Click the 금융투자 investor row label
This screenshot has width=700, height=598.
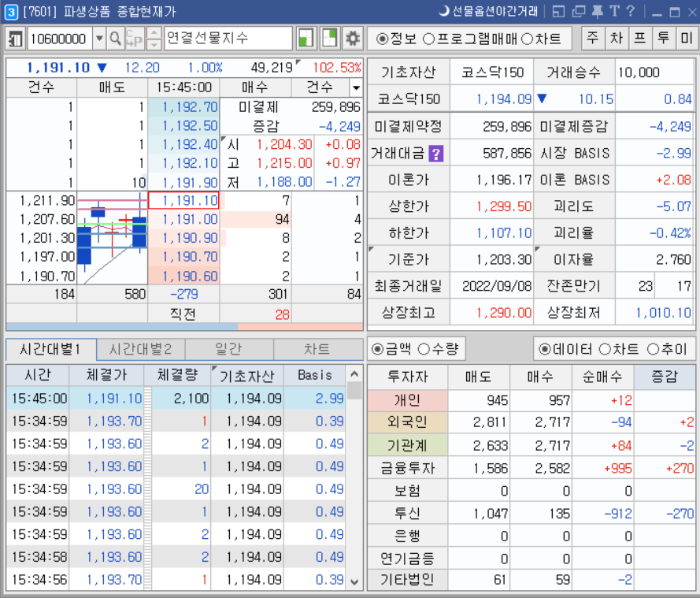pyautogui.click(x=407, y=468)
